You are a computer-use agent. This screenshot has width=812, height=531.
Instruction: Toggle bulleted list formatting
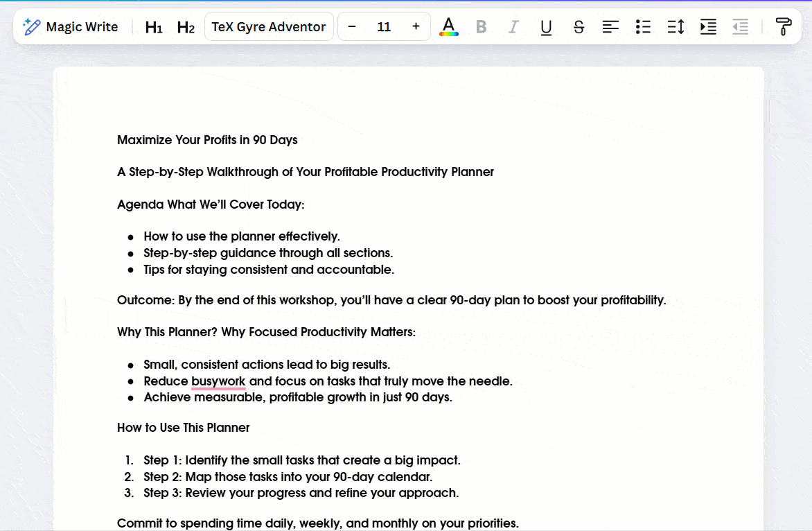(643, 26)
